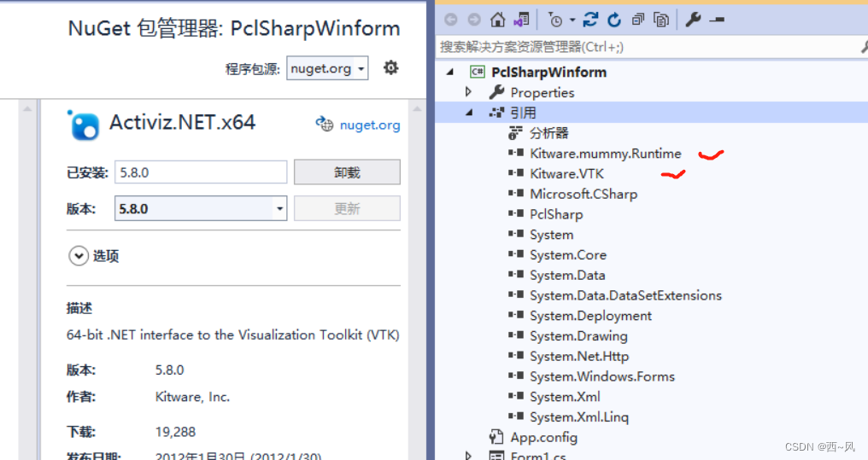Image resolution: width=868 pixels, height=460 pixels.
Task: Click the author text Kitware, Inc.
Action: tap(192, 397)
